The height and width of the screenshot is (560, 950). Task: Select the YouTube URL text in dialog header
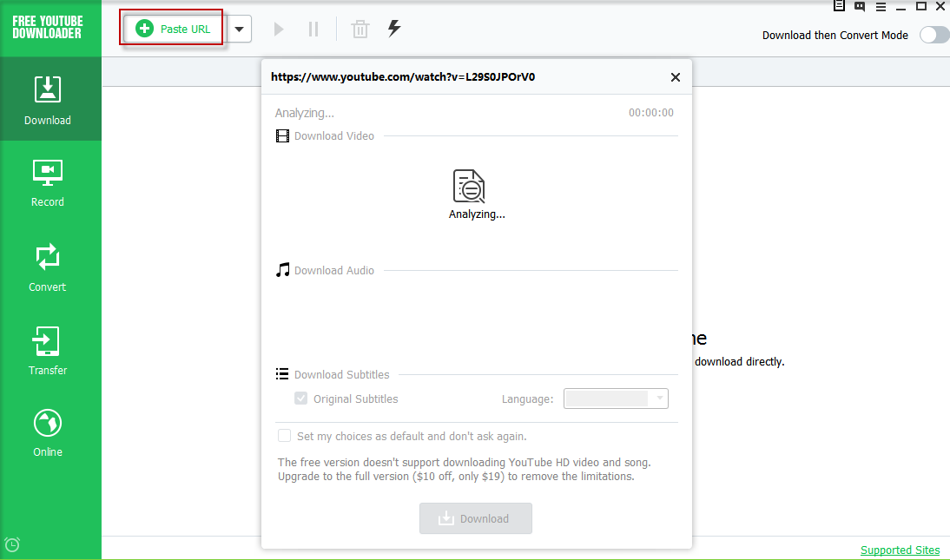pyautogui.click(x=403, y=77)
